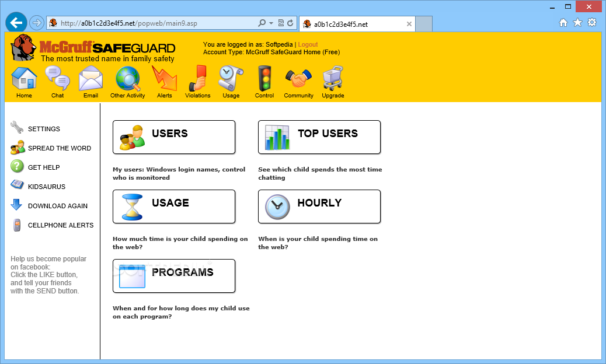The height and width of the screenshot is (364, 606).
Task: Click 'The most trusted name in family safety' tagline
Action: 107,59
